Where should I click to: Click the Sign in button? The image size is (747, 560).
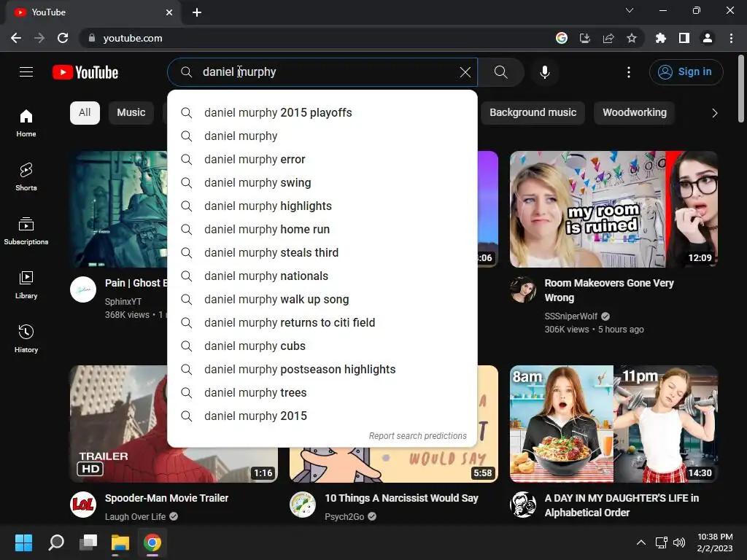[686, 72]
